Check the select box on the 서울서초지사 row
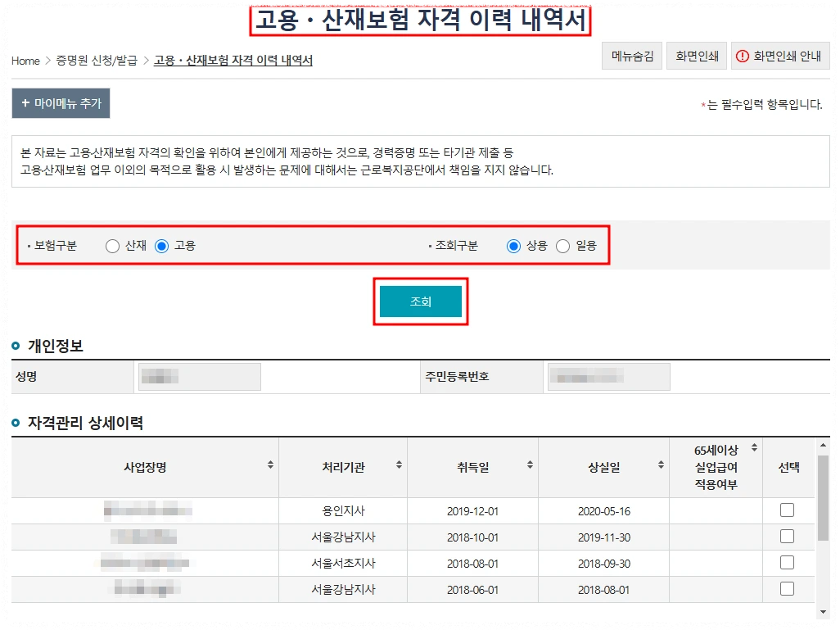Image resolution: width=840 pixels, height=630 pixels. (x=787, y=563)
